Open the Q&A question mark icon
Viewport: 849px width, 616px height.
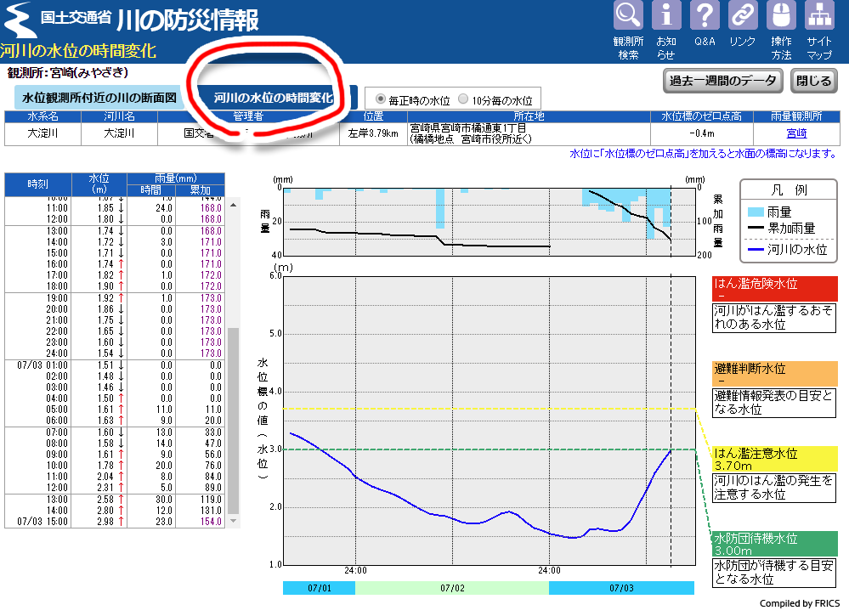(705, 16)
